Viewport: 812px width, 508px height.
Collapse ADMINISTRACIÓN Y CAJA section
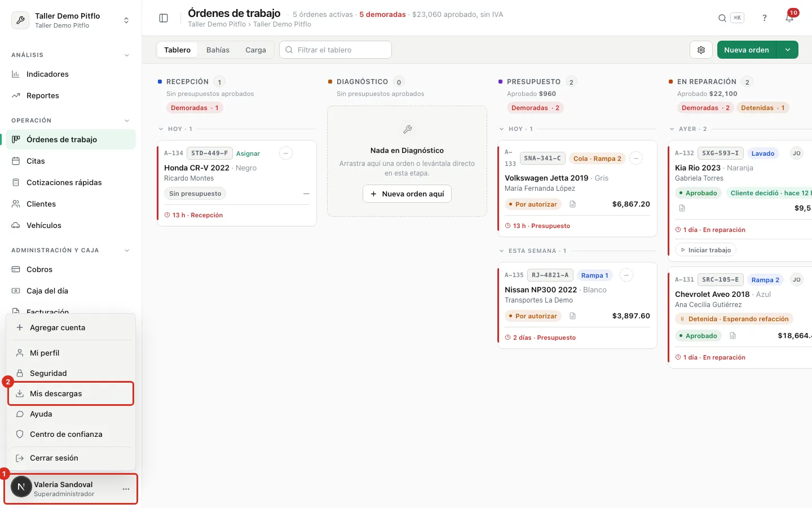[126, 251]
